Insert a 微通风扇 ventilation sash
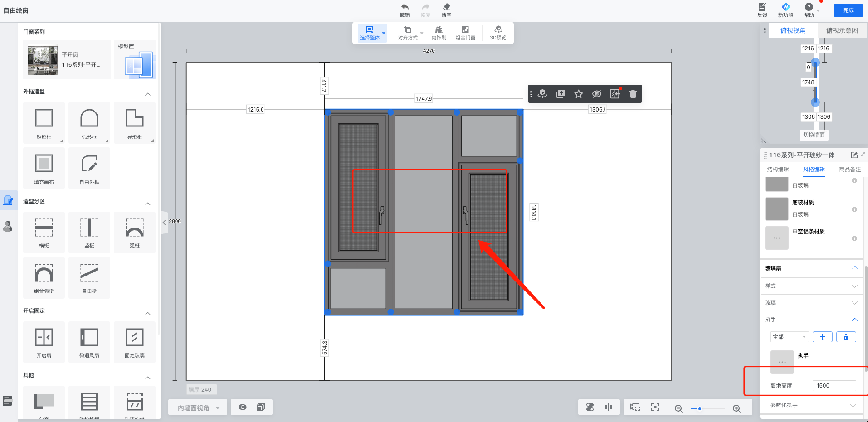The height and width of the screenshot is (422, 868). point(89,342)
